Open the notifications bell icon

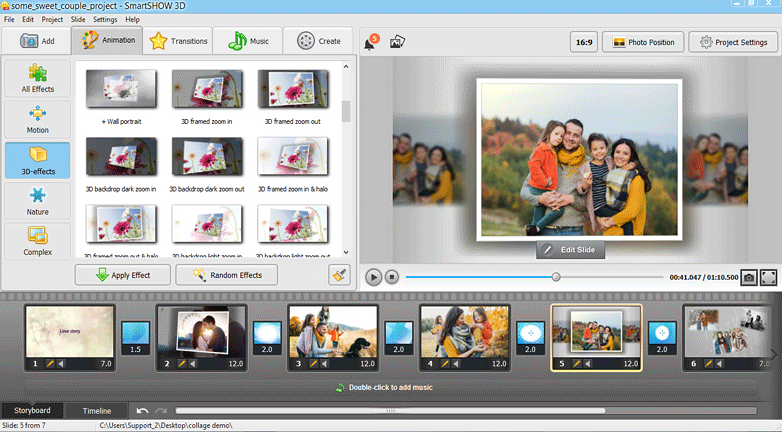point(371,42)
